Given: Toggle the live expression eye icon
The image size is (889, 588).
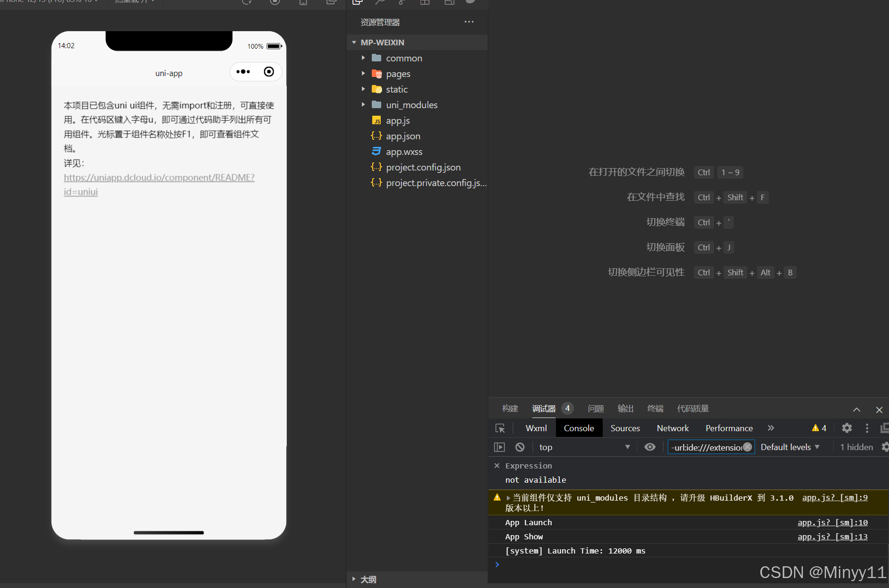Looking at the screenshot, I should (x=650, y=447).
